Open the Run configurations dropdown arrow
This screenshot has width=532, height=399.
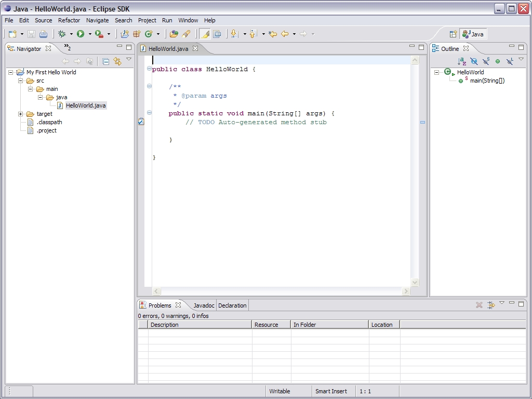tap(90, 34)
